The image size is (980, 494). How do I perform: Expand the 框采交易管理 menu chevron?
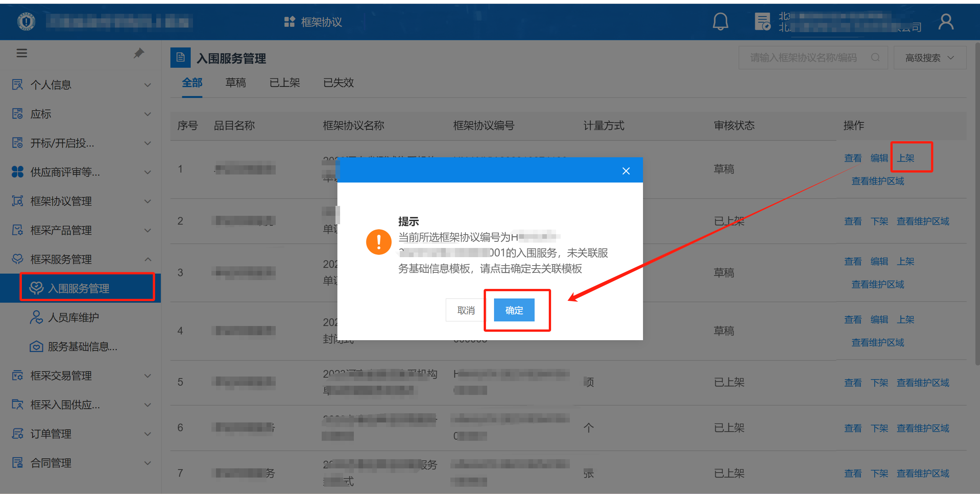point(147,376)
